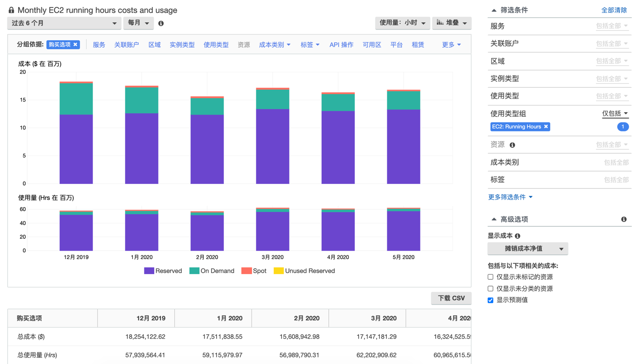This screenshot has height=364, width=638.
Task: Open the 过去 6 个月 date range dropdown
Action: 64,23
